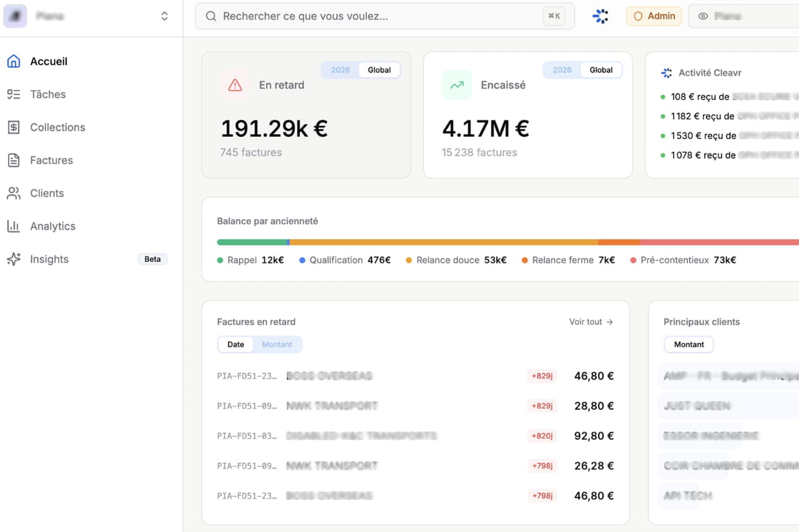Click the En retard warning triangle icon
Image resolution: width=799 pixels, height=532 pixels.
[235, 85]
